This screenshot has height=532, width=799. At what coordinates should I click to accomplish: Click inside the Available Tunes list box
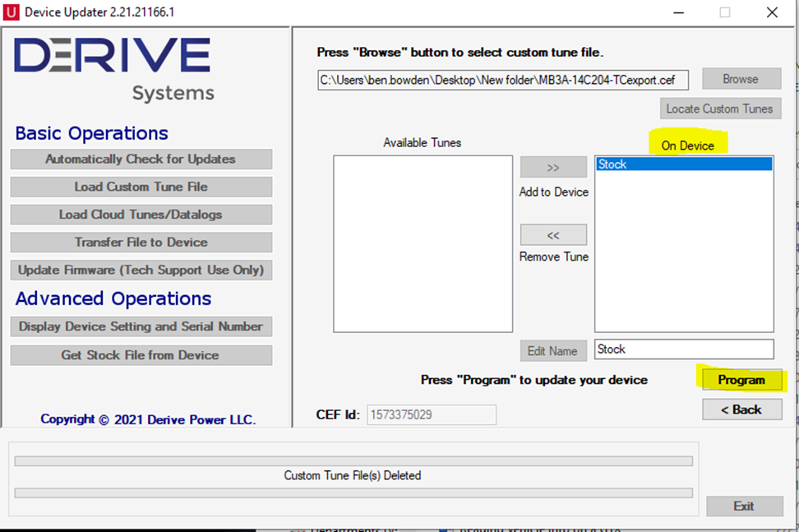click(423, 244)
